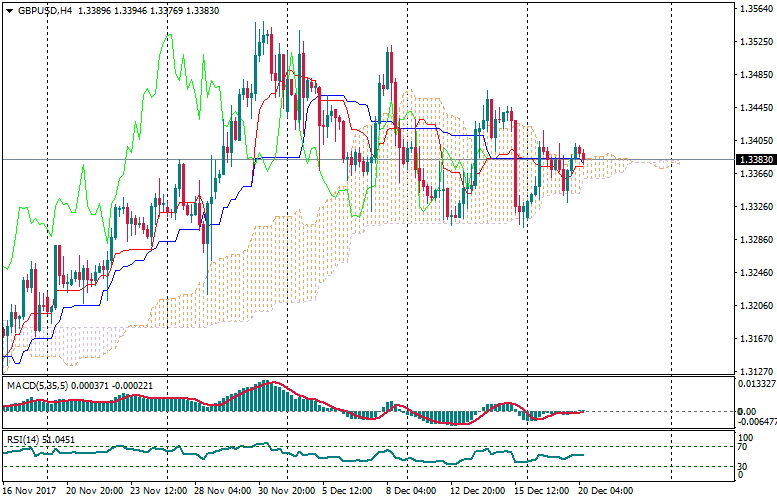
Task: Click the MACD(5,35,5) indicator label
Action: pos(36,385)
